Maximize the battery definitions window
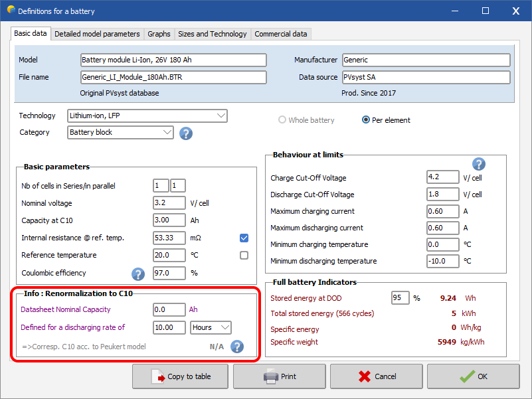Viewport: 532px width, 399px height. tap(486, 11)
